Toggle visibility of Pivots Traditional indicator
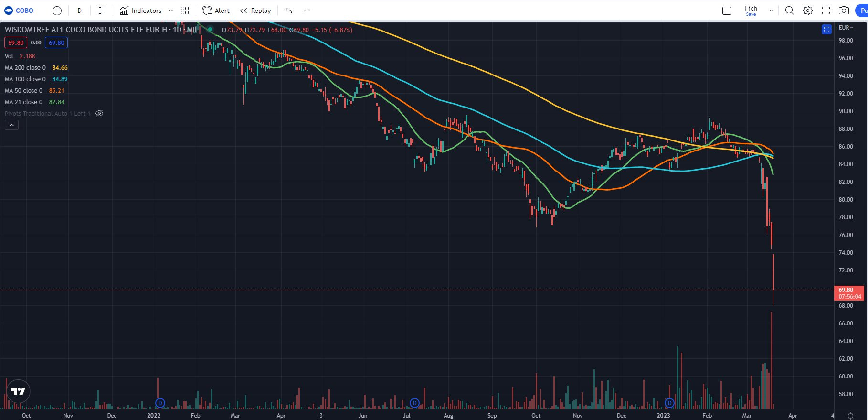Viewport: 868px width, 420px height. point(99,113)
